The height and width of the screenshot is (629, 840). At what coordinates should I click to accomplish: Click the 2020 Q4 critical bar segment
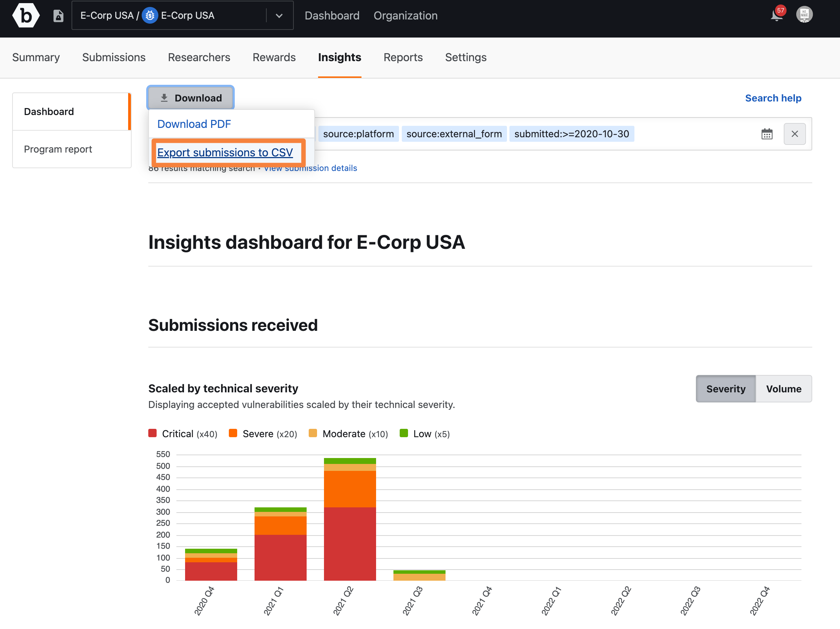coord(211,571)
